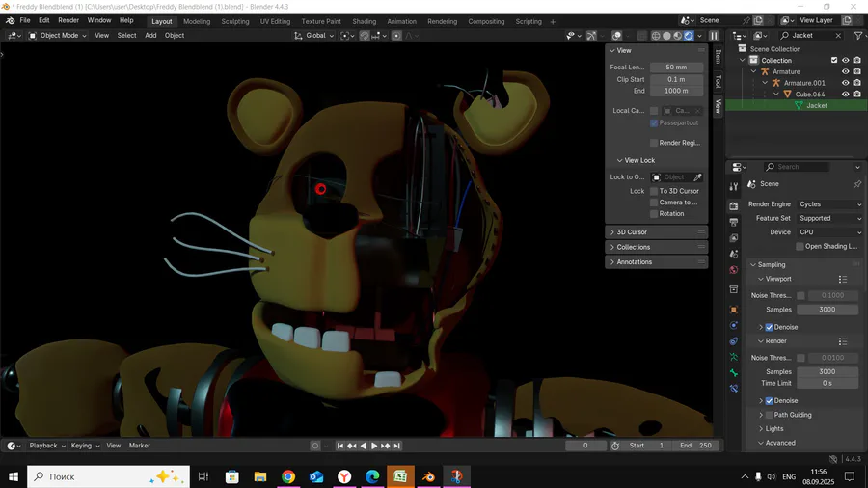Open Blender in the Windows taskbar
868x488 pixels.
[x=428, y=476]
